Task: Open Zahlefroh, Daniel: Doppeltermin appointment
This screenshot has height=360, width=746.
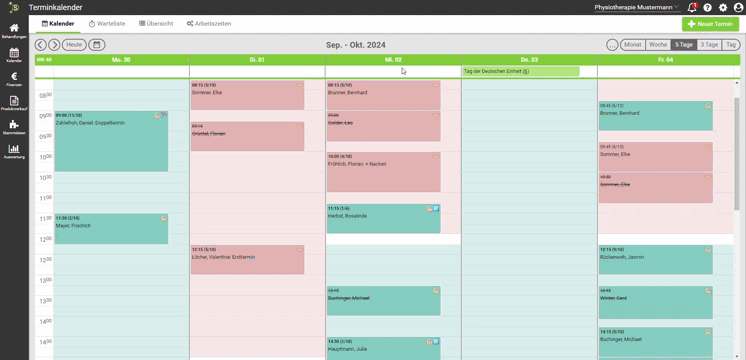Action: (111, 141)
